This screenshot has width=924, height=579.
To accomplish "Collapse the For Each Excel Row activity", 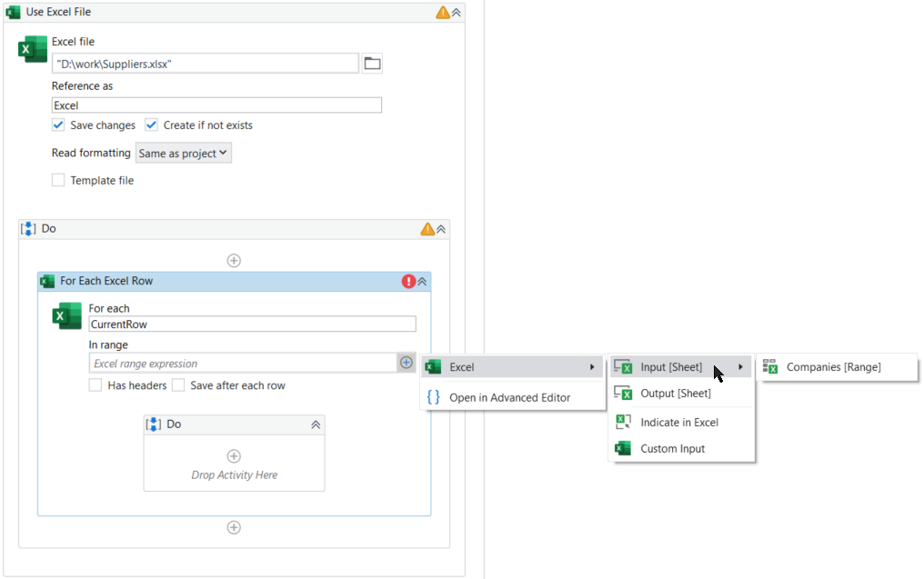I will (421, 281).
